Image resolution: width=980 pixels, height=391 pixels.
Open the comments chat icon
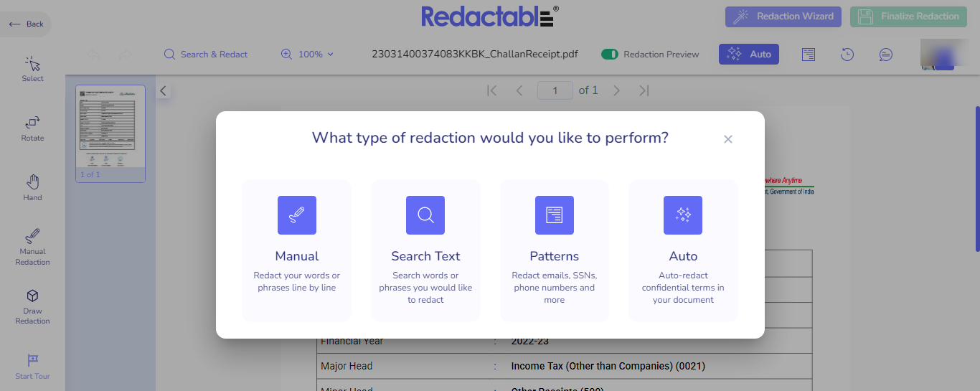[886, 55]
